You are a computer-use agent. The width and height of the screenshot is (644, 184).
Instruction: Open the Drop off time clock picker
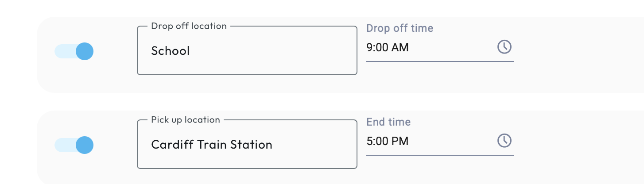[x=504, y=46]
